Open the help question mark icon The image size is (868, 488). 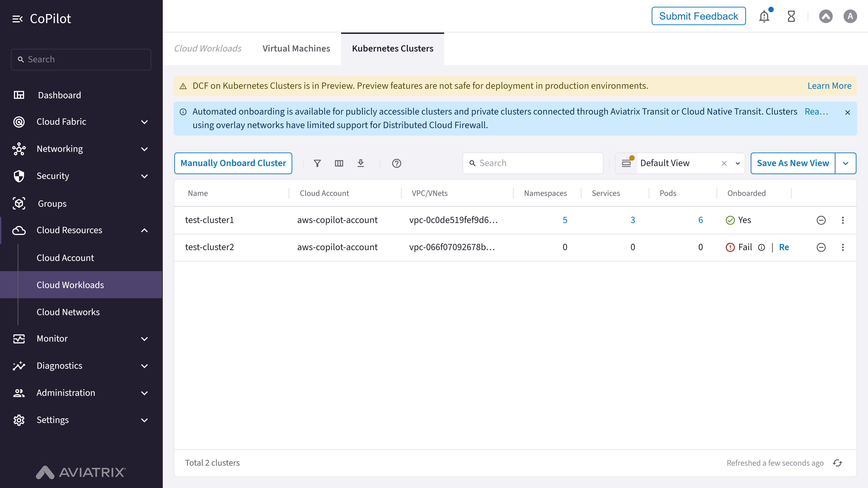point(397,163)
